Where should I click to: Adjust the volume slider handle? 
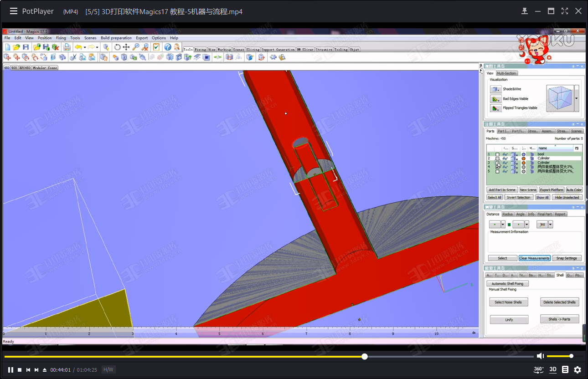click(x=571, y=356)
